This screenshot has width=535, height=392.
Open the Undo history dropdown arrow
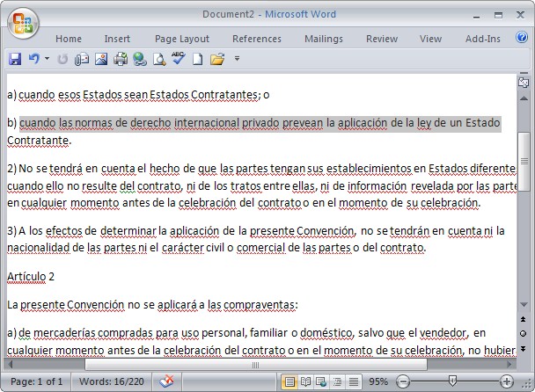pos(48,59)
